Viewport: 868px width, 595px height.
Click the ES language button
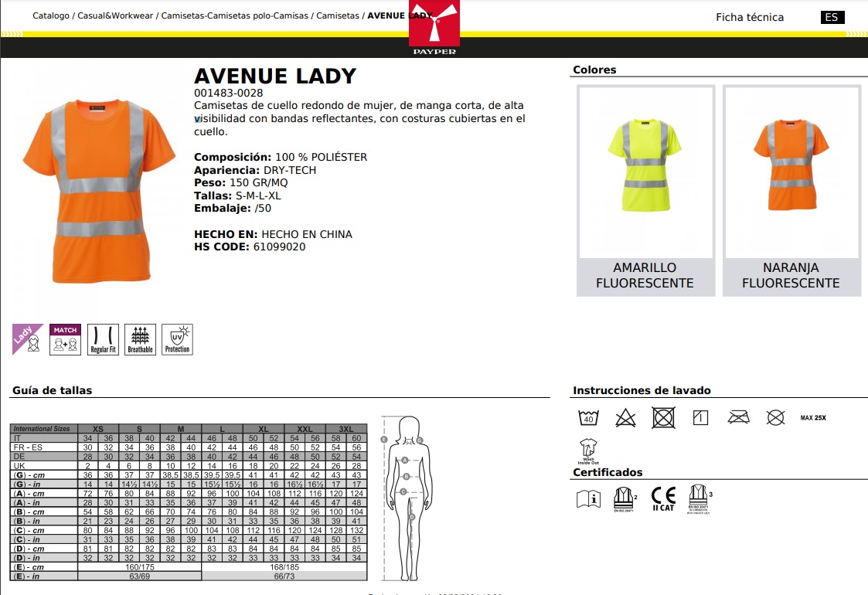(x=832, y=17)
